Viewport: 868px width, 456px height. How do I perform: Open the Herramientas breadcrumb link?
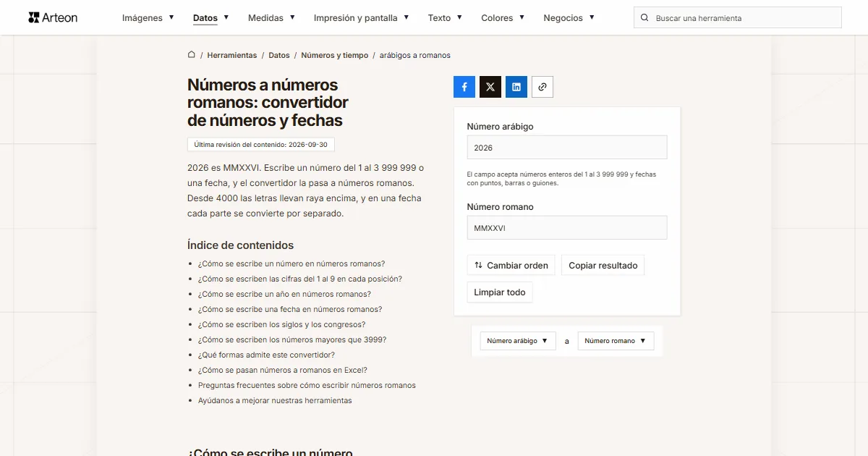tap(232, 55)
